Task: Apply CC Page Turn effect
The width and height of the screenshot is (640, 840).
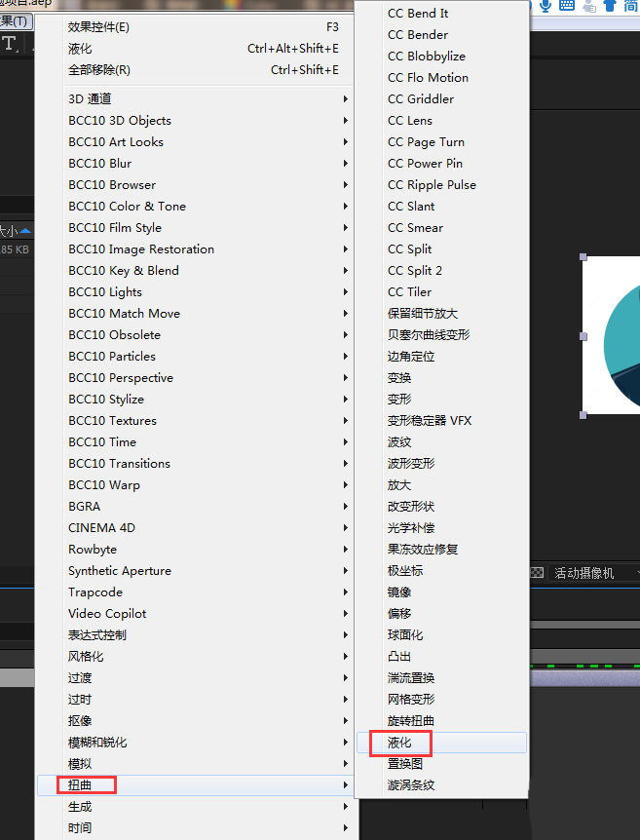Action: tap(442, 142)
